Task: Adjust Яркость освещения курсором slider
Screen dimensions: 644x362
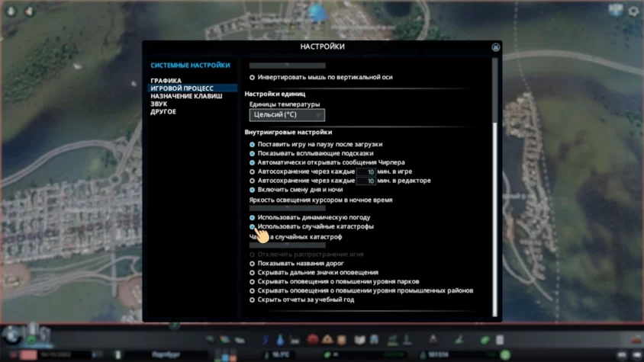Action: click(x=287, y=208)
